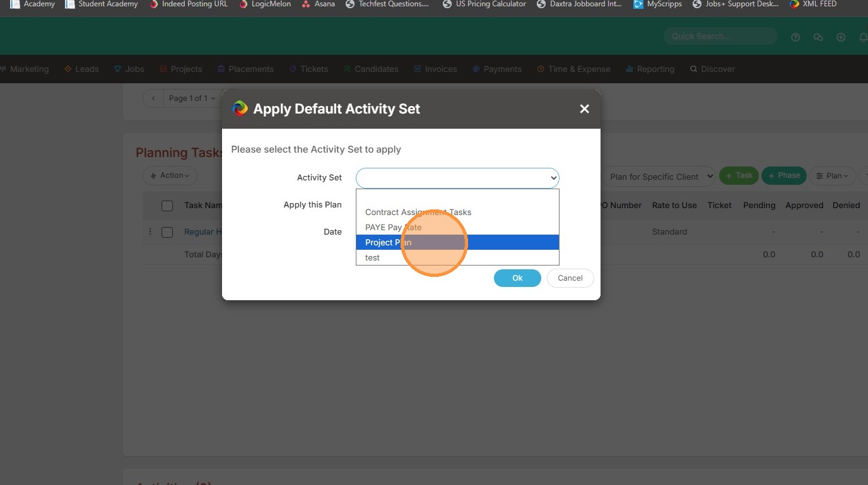The height and width of the screenshot is (485, 868).
Task: Open the three-dot row menu for Regular task
Action: point(150,231)
